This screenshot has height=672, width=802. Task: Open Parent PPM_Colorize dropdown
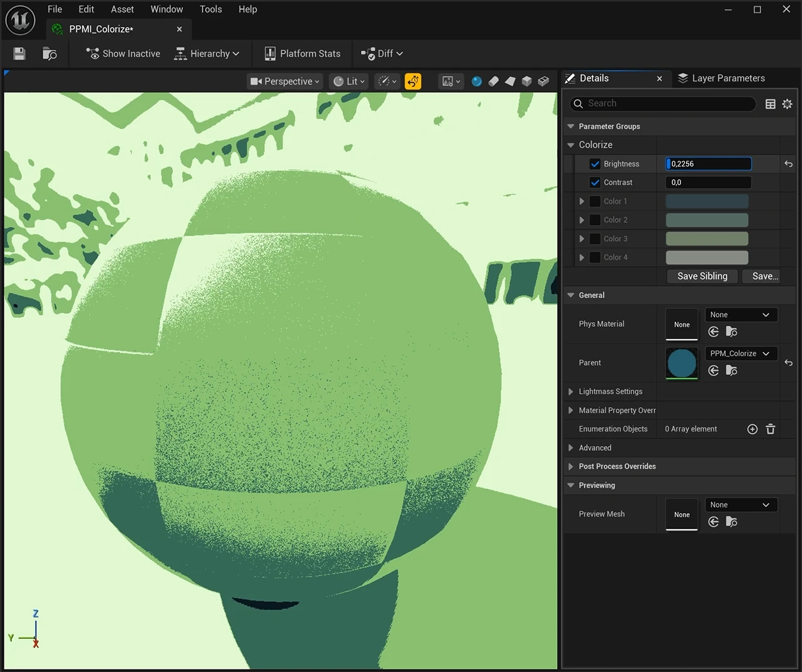(x=741, y=354)
